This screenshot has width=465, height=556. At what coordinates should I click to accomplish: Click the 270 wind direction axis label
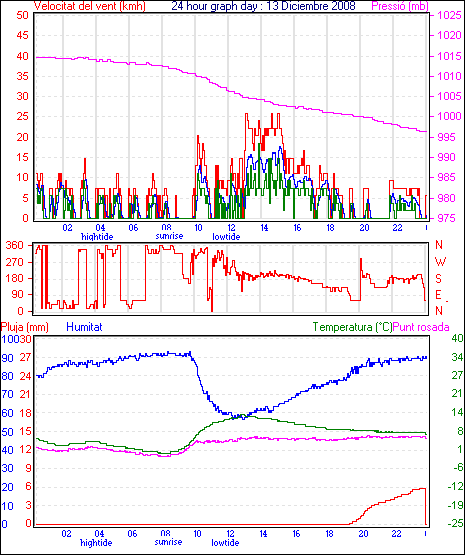pos(15,263)
